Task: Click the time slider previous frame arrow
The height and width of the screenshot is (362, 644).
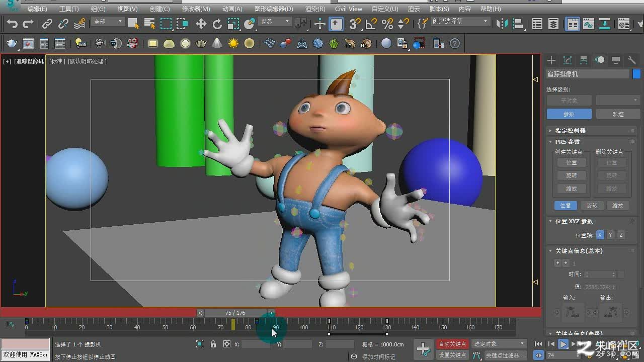Action: [x=200, y=313]
